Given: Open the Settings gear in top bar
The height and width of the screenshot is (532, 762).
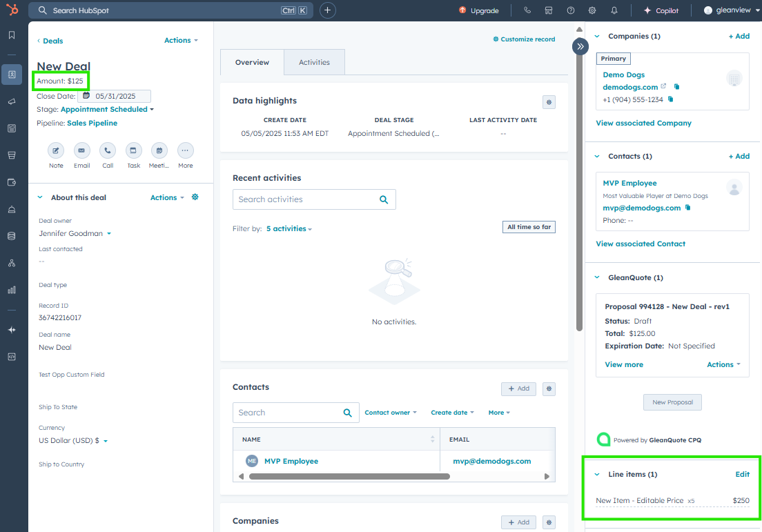Looking at the screenshot, I should pos(592,10).
